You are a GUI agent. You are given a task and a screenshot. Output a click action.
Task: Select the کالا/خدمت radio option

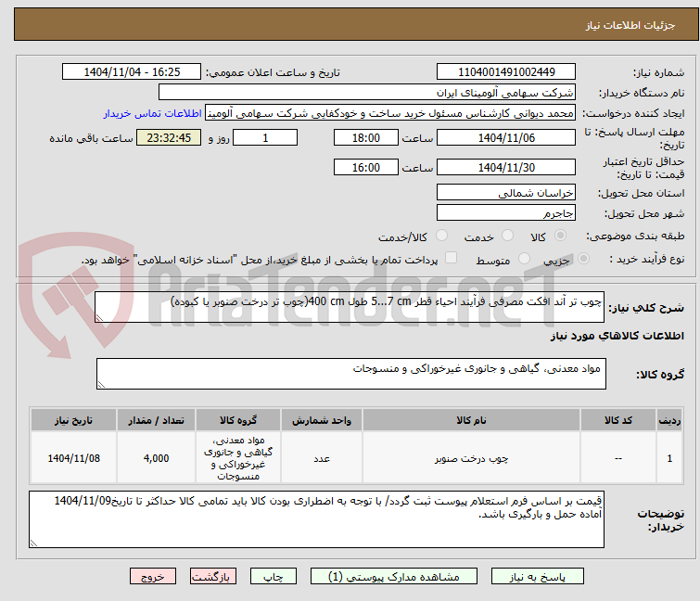[441, 236]
